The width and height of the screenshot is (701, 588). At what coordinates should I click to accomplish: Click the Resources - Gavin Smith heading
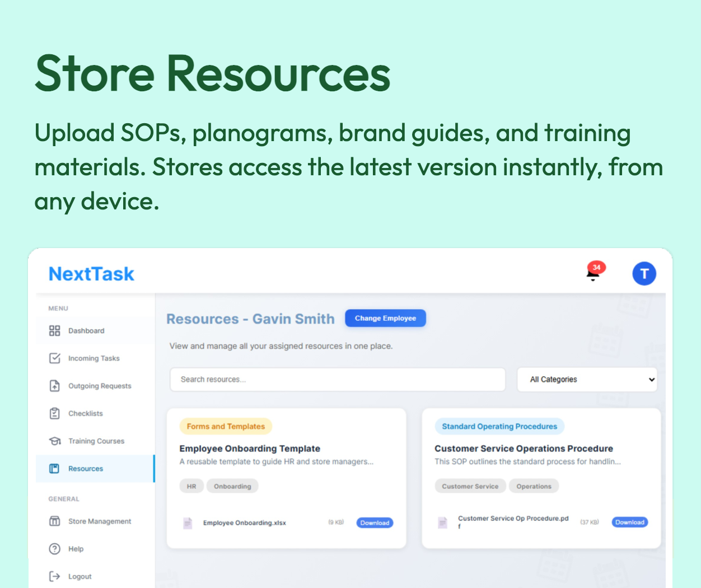(x=250, y=319)
